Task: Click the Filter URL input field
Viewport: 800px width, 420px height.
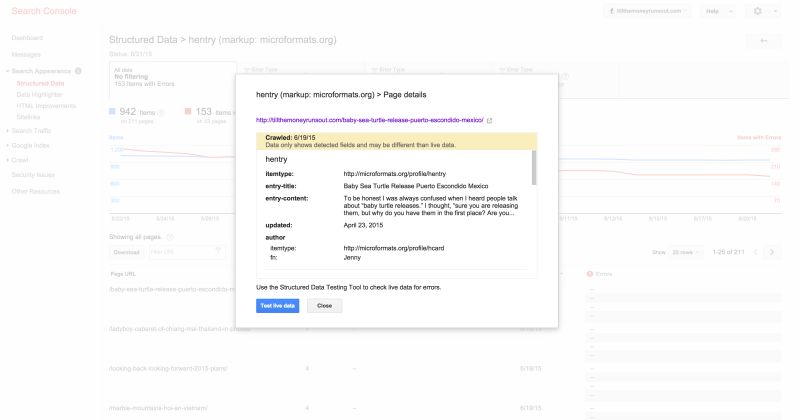Action: point(187,252)
